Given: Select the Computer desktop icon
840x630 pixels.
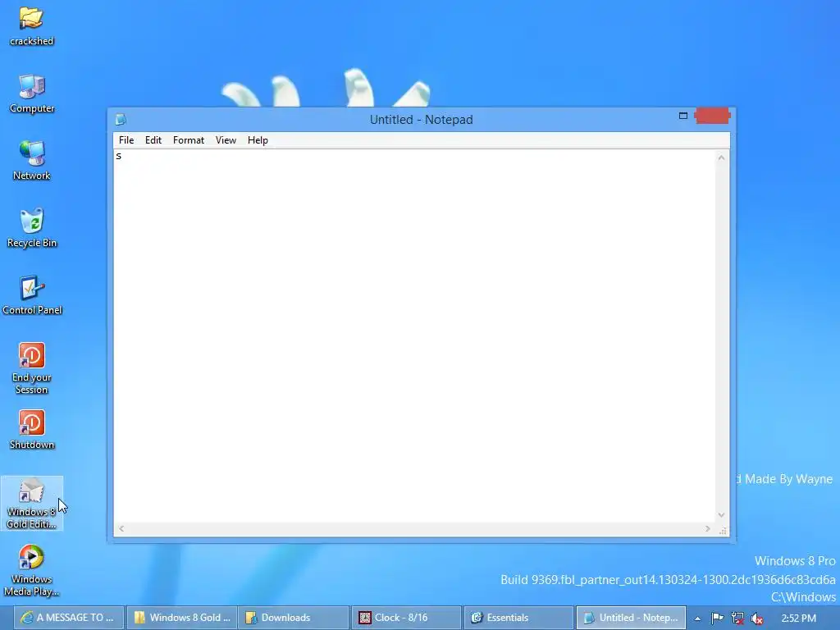Looking at the screenshot, I should click(x=32, y=94).
